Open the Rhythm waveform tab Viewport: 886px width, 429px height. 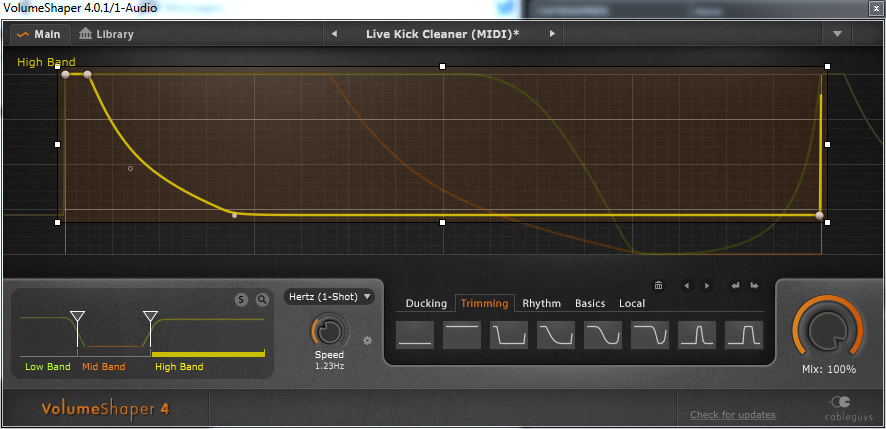click(x=541, y=304)
